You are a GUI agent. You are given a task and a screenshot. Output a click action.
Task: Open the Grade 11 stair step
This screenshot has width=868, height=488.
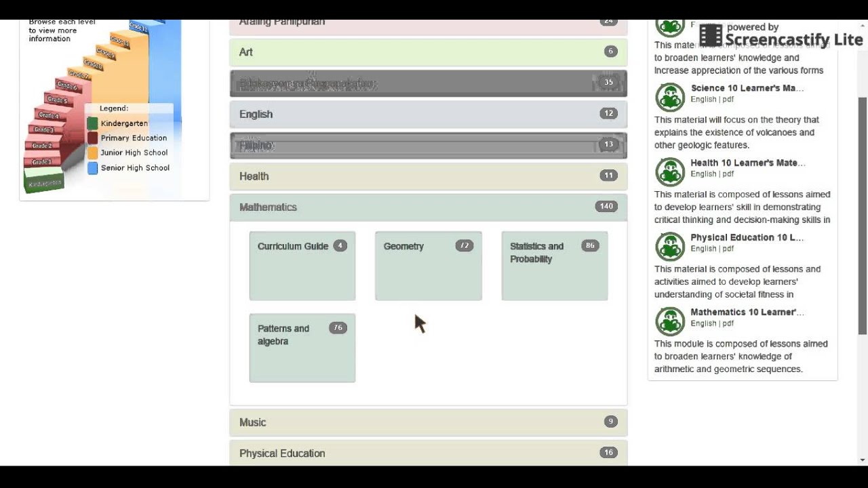point(138,28)
